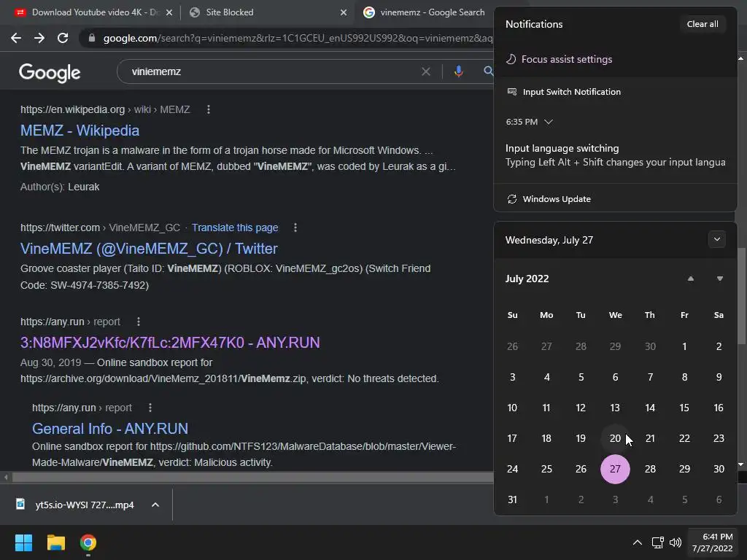Click the Google logo

point(50,72)
